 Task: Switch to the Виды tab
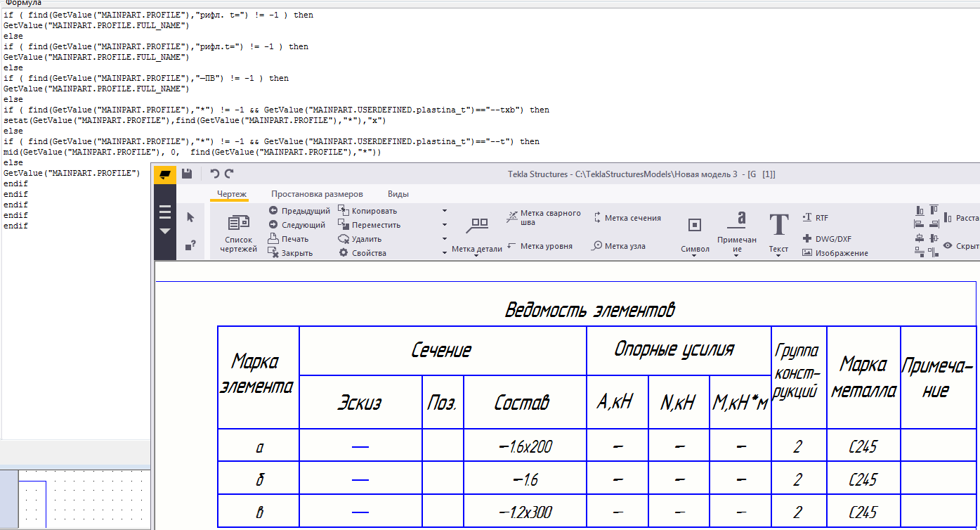click(x=398, y=194)
